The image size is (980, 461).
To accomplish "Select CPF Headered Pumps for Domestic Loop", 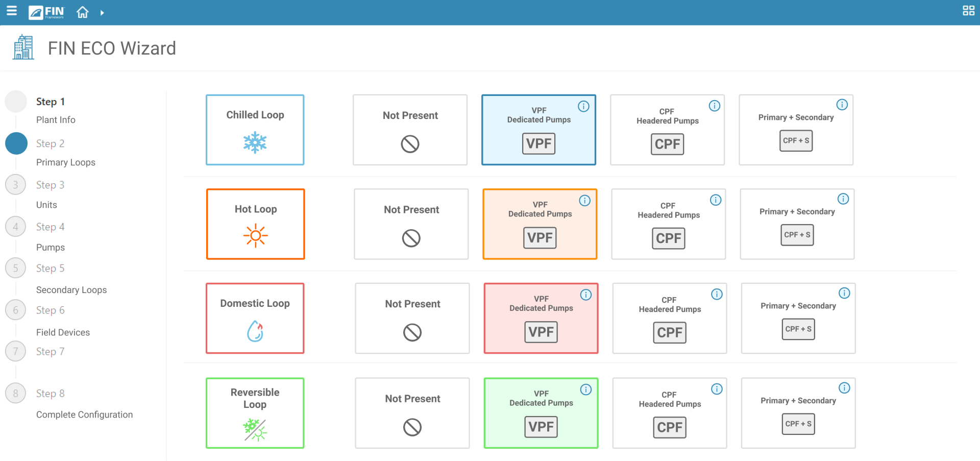I will (669, 318).
